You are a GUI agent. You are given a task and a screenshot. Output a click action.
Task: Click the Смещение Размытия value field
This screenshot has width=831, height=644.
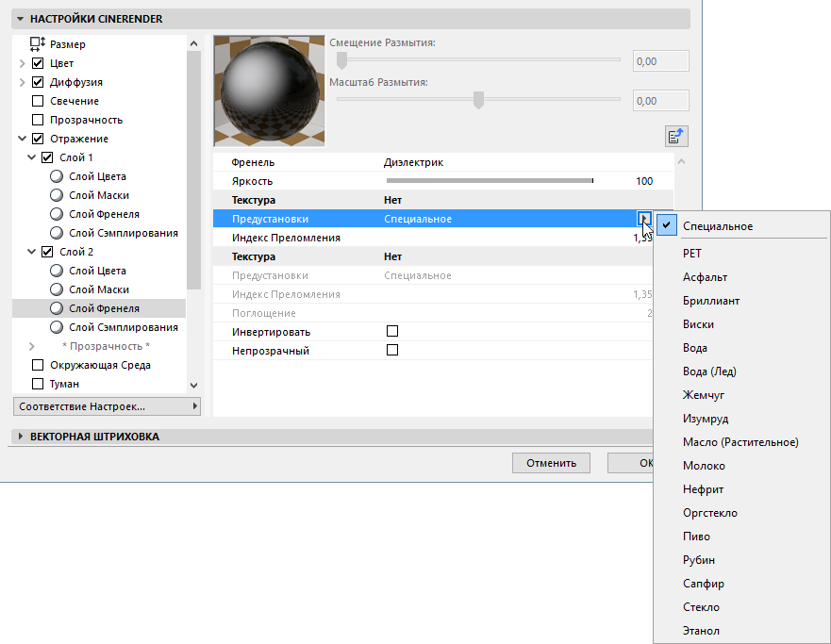[661, 61]
